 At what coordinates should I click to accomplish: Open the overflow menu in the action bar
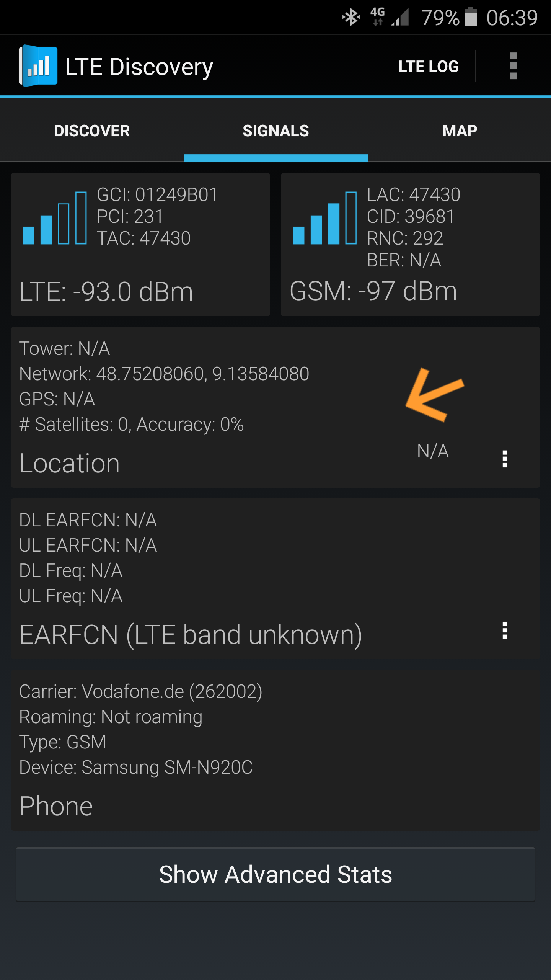(514, 66)
